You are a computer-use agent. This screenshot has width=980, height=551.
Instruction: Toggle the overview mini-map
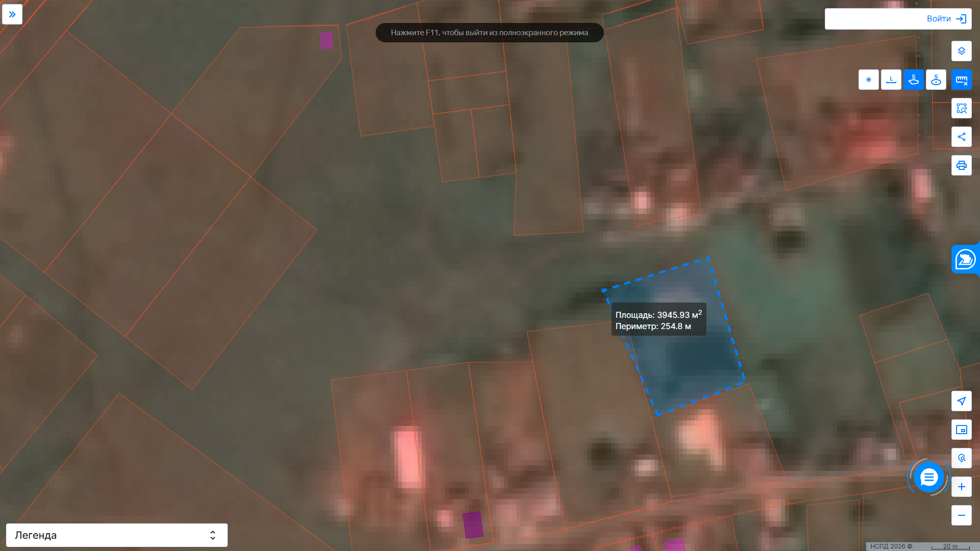pos(961,430)
